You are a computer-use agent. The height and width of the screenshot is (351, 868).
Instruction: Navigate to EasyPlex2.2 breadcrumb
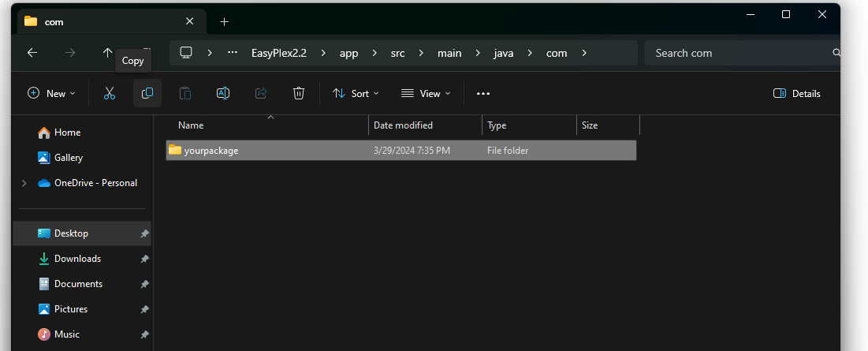(x=279, y=53)
